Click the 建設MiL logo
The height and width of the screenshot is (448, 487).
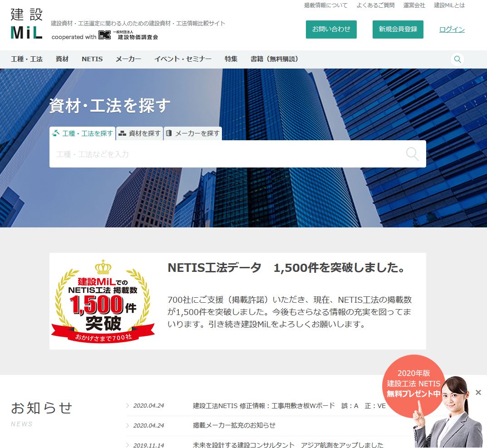[26, 24]
